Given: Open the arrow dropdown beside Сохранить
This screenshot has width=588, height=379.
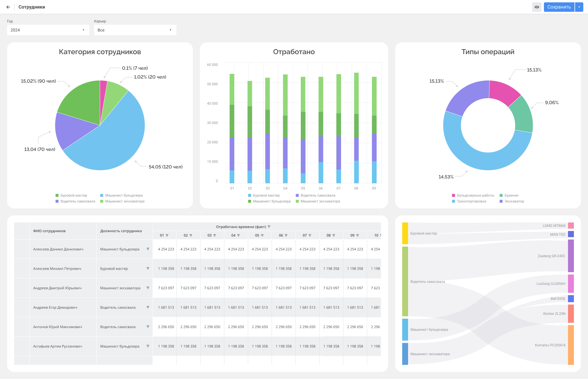Looking at the screenshot, I should 579,7.
